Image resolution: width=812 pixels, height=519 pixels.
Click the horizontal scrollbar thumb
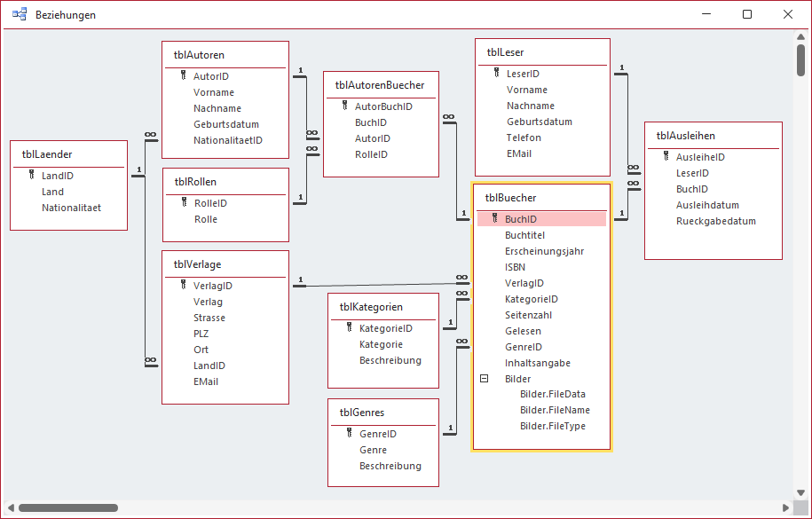point(68,508)
